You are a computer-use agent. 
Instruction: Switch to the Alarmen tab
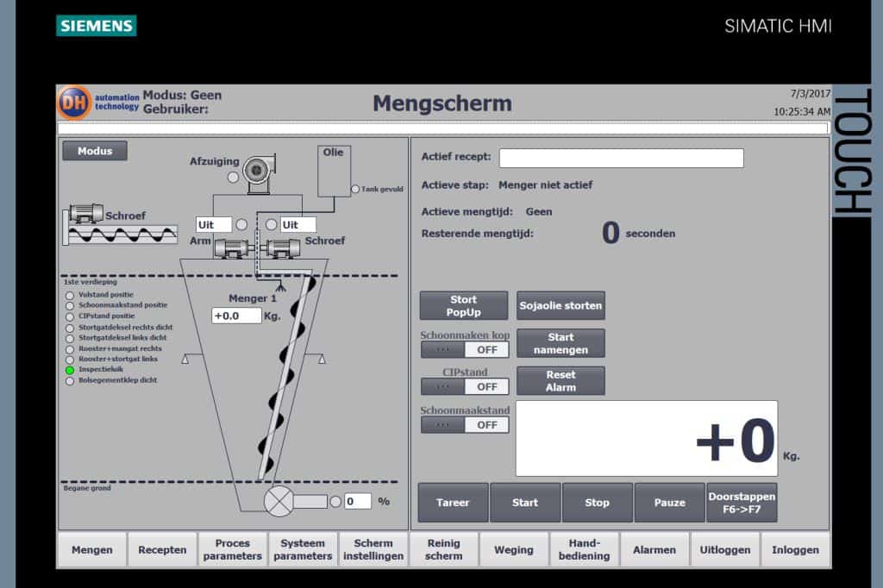pyautogui.click(x=654, y=548)
